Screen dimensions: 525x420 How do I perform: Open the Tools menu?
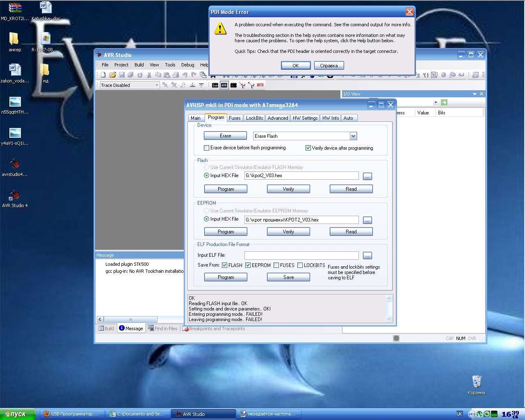pyautogui.click(x=170, y=65)
